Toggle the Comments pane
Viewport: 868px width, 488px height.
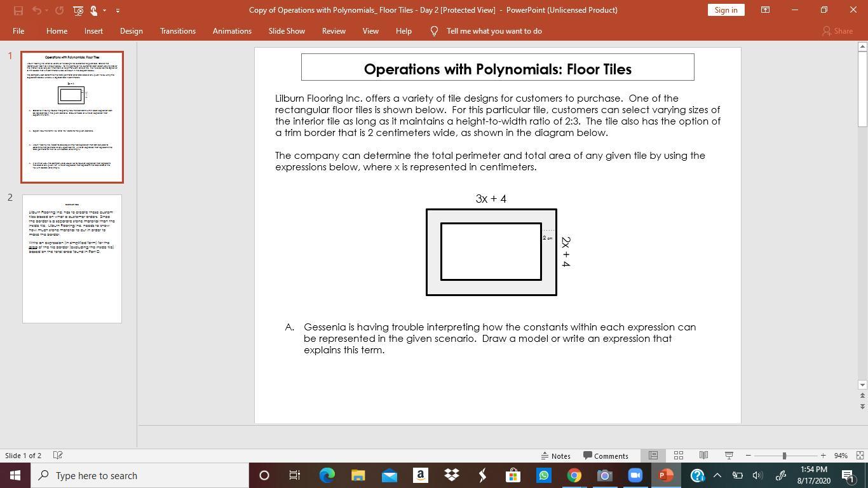pos(606,456)
